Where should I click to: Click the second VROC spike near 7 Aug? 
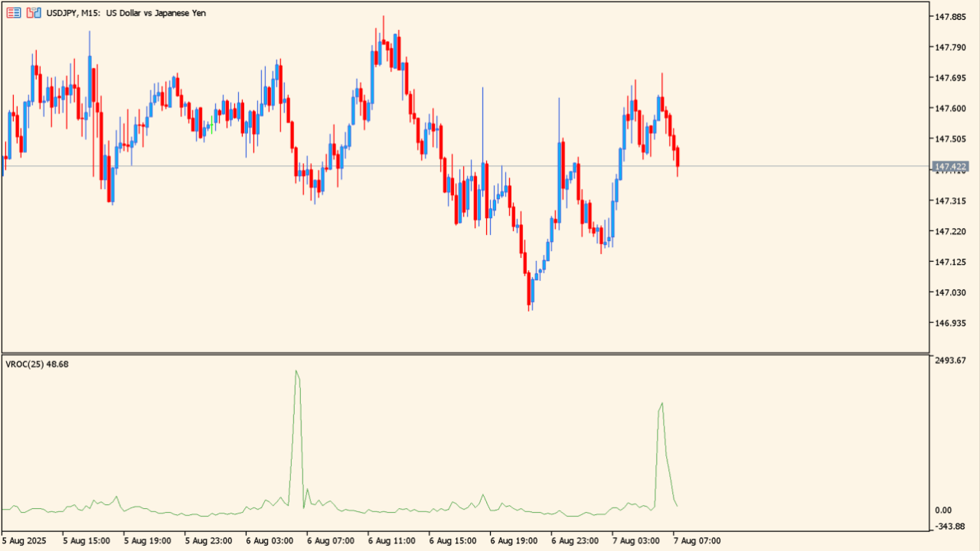point(661,404)
